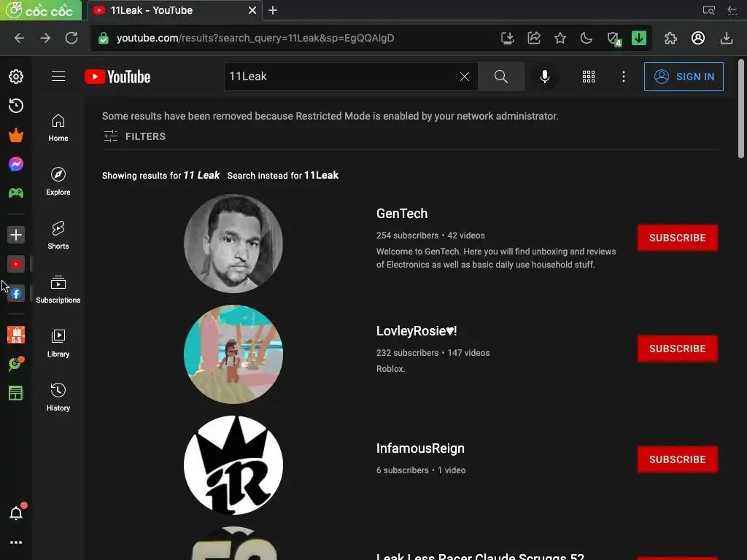
Task: Close the 11Leak - YouTube tab
Action: (252, 10)
